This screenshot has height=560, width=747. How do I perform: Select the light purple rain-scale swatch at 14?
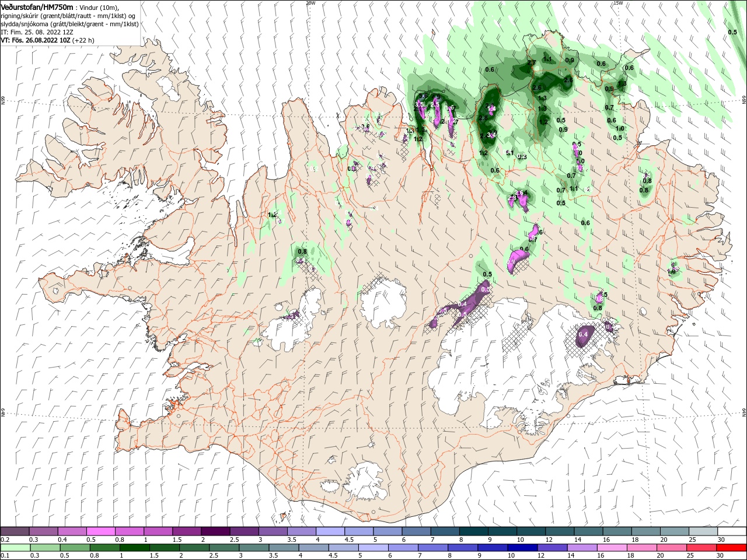tap(581, 548)
